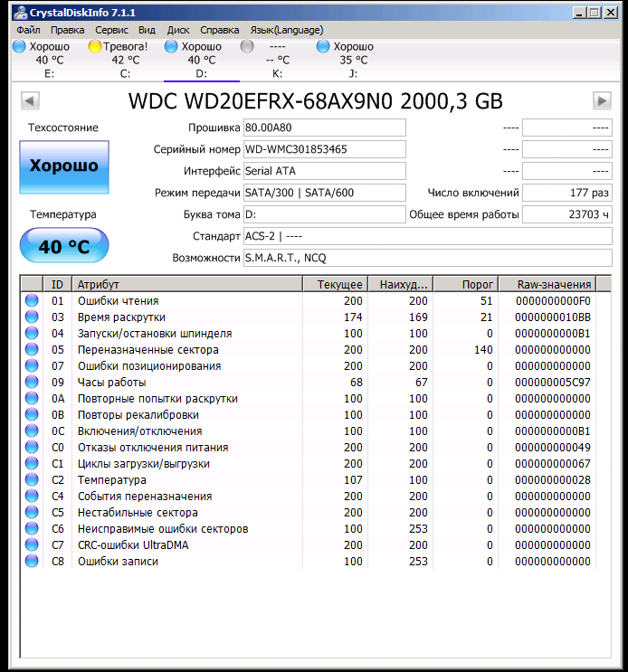
Task: Click status orb of Ошибки записи row
Action: (32, 561)
